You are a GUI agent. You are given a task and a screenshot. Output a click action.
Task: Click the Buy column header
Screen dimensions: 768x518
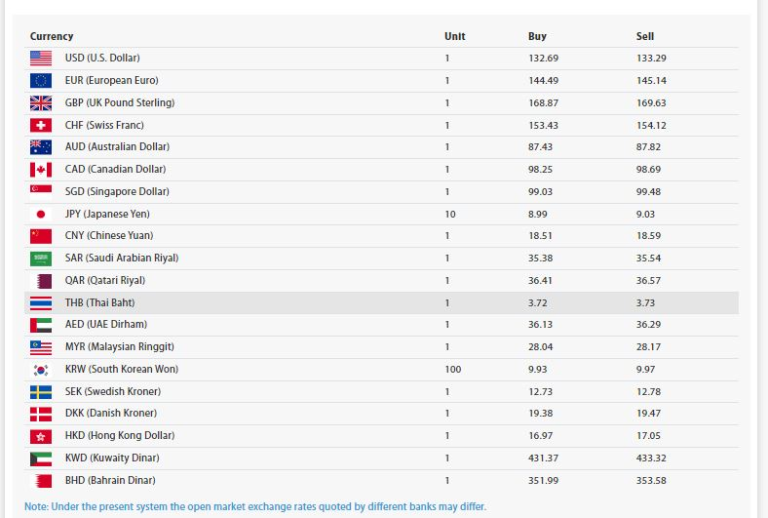pyautogui.click(x=537, y=37)
